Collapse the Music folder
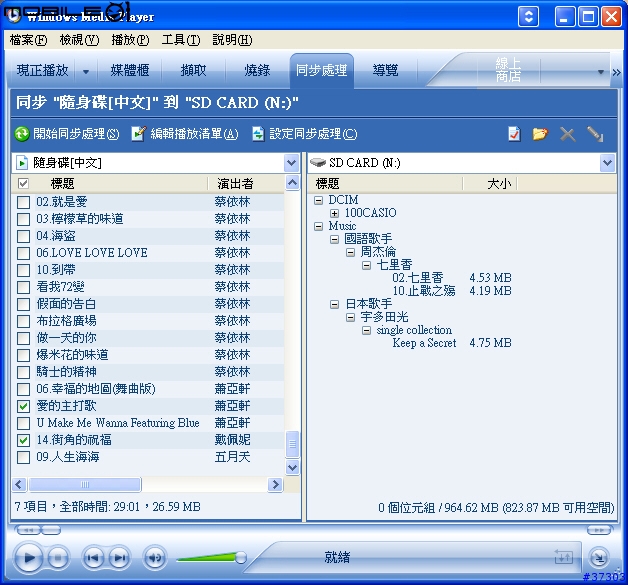Viewport: 628px width, 585px height. [318, 226]
